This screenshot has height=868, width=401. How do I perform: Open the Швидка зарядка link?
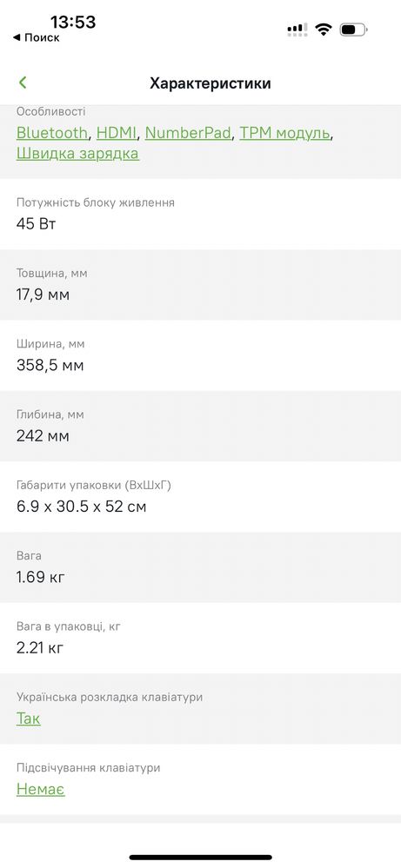(x=77, y=153)
